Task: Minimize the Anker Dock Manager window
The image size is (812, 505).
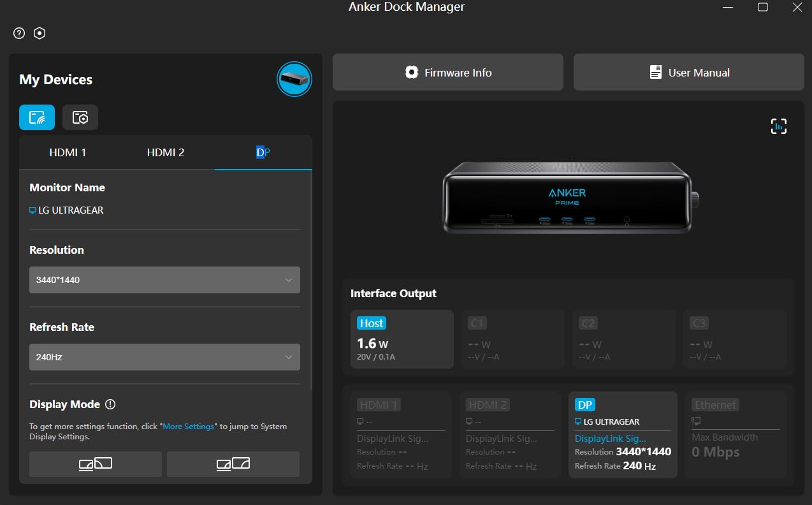Action: [x=729, y=7]
